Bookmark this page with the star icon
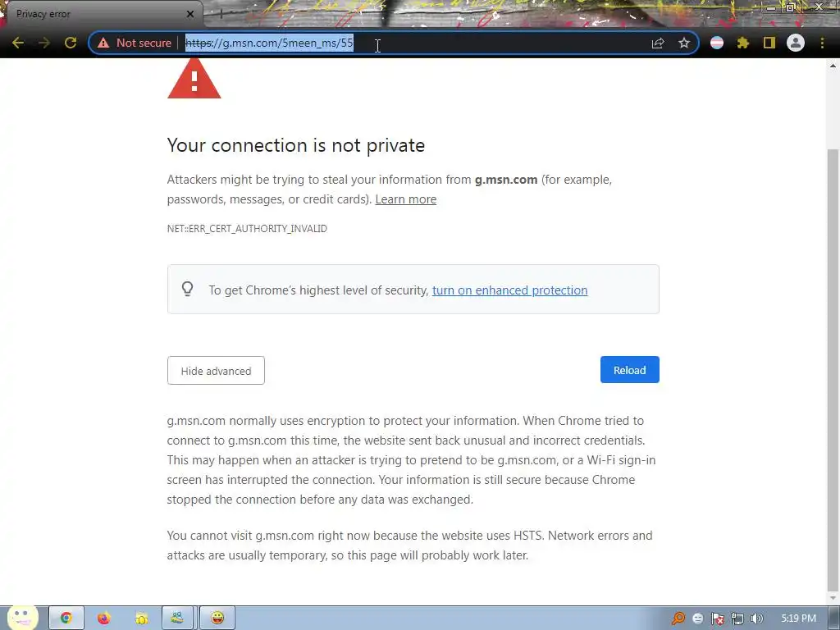Viewport: 840px width, 630px height. [x=684, y=43]
